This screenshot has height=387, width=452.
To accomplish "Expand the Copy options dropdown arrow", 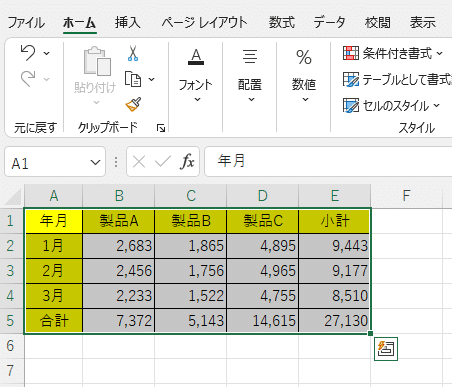I will [151, 79].
